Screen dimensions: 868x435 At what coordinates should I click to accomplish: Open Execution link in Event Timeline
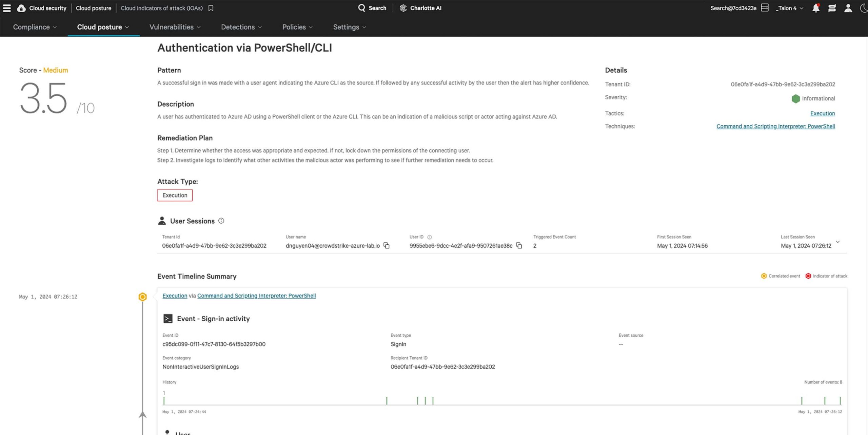point(175,296)
